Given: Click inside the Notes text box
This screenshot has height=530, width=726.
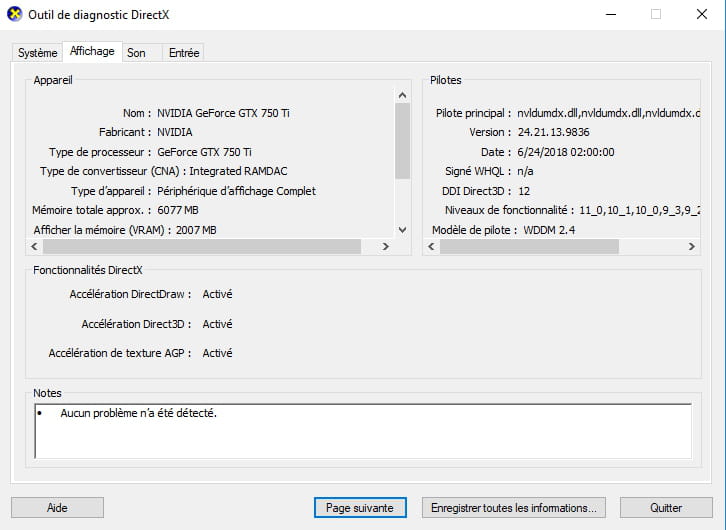Looking at the screenshot, I should click(363, 431).
